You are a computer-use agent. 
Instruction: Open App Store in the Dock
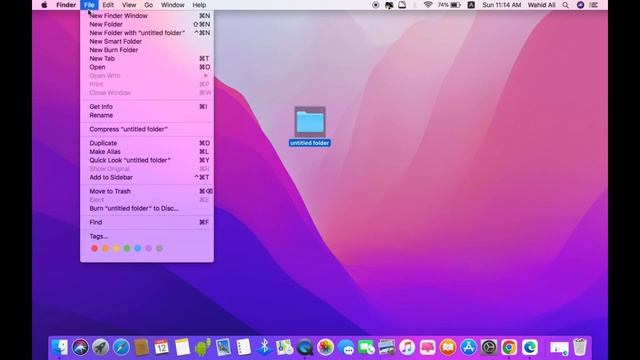[x=468, y=347]
